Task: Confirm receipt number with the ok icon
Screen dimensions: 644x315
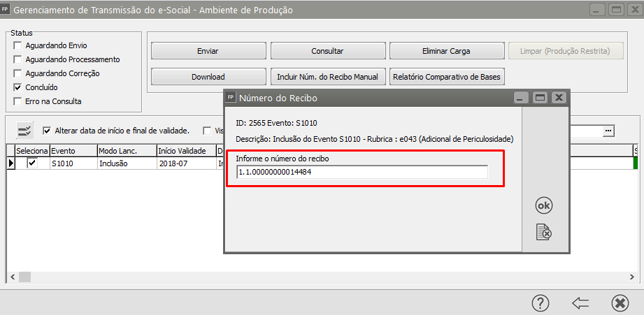Action: (543, 206)
